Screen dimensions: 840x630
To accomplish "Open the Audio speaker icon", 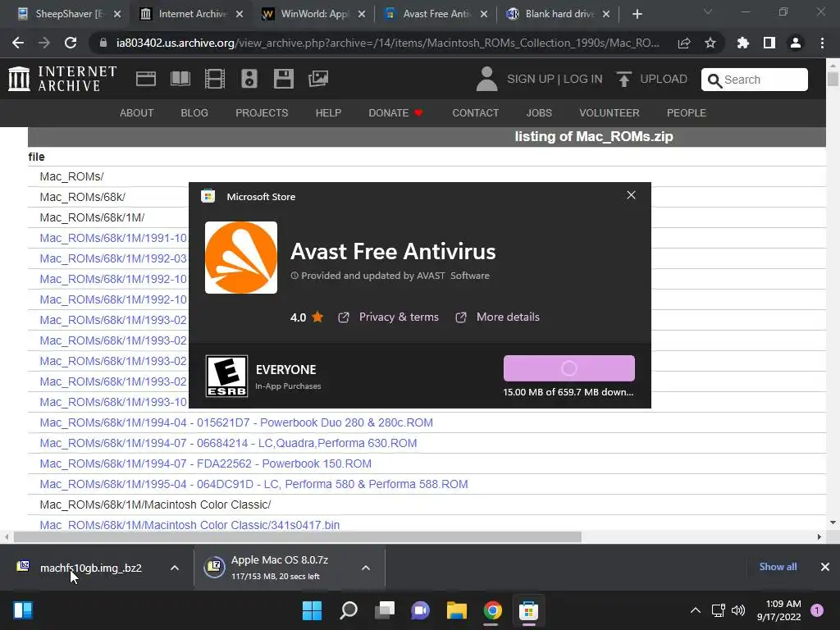I will click(249, 79).
